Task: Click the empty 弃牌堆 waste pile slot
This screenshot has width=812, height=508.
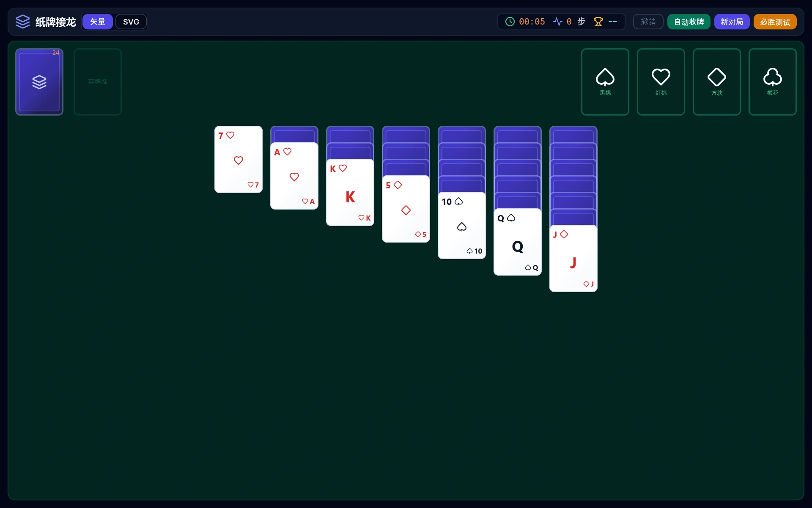Action: point(98,82)
